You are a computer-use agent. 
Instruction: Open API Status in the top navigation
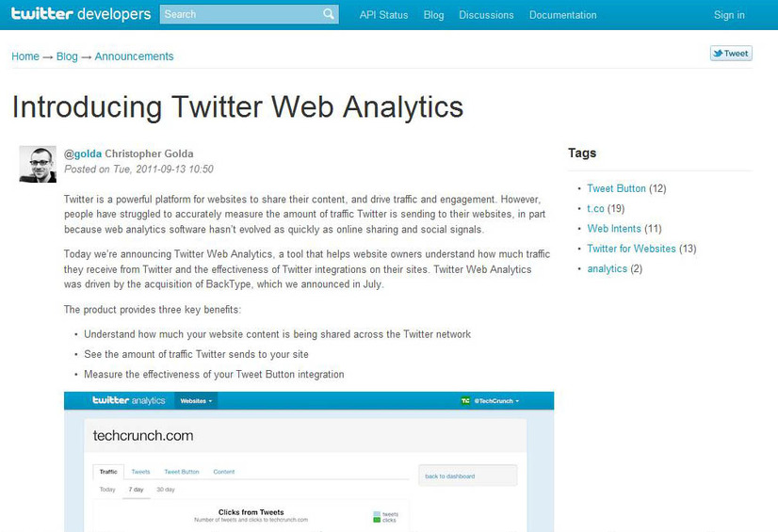[383, 15]
